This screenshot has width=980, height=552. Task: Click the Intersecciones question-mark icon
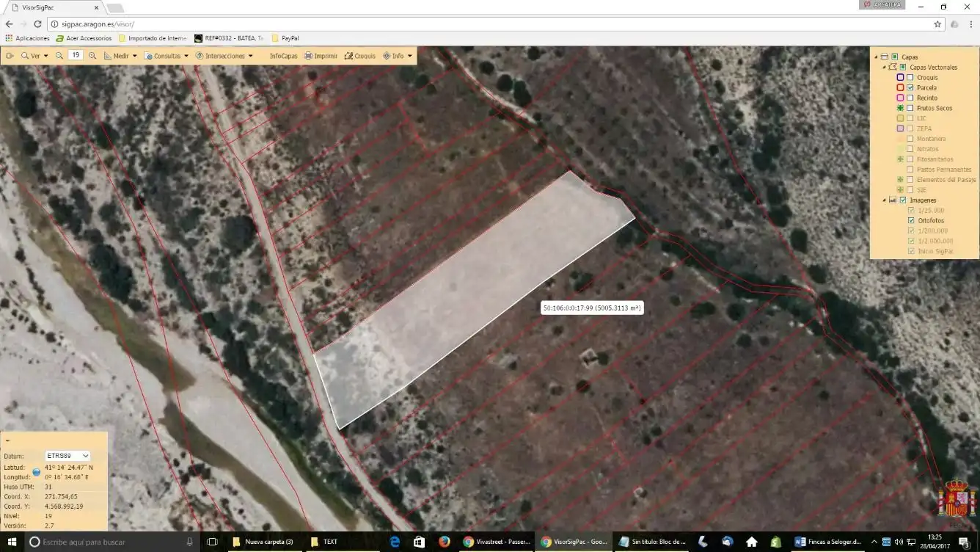pyautogui.click(x=200, y=56)
